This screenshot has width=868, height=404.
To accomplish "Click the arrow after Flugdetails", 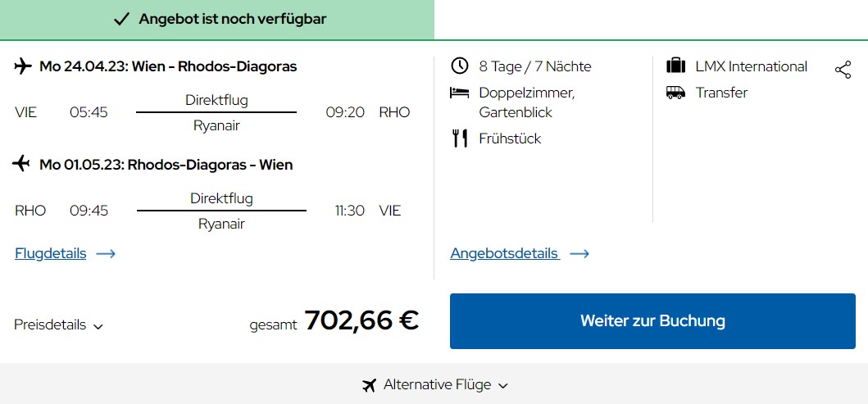I will (x=106, y=254).
